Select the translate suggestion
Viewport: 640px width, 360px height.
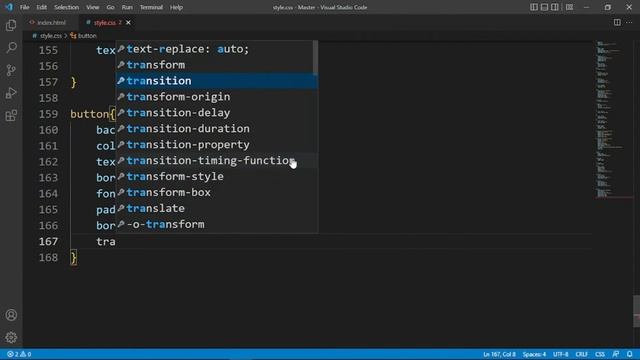click(x=217, y=208)
